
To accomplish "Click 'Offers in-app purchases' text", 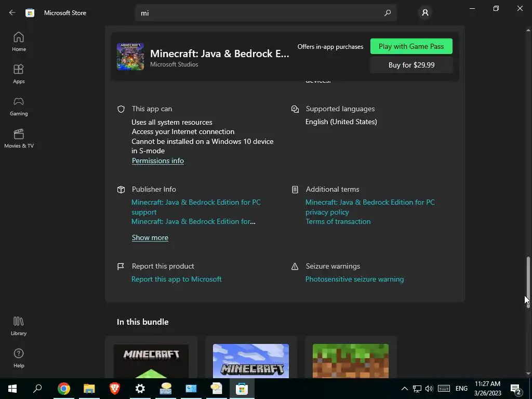I will pyautogui.click(x=330, y=47).
